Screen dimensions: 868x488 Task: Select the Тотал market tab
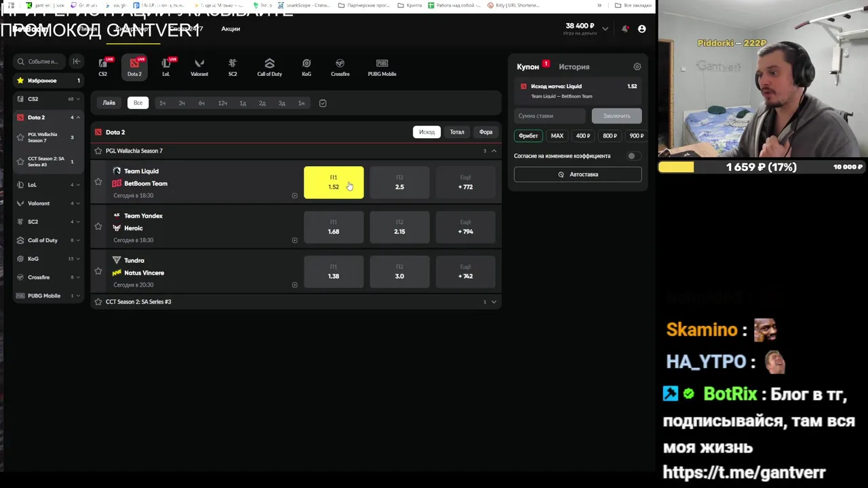[457, 132]
